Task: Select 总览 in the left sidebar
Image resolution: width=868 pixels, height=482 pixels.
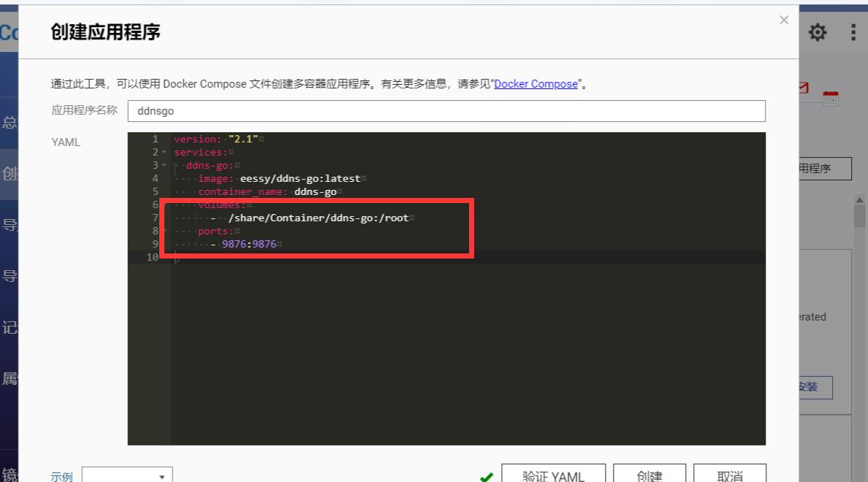Action: click(11, 122)
